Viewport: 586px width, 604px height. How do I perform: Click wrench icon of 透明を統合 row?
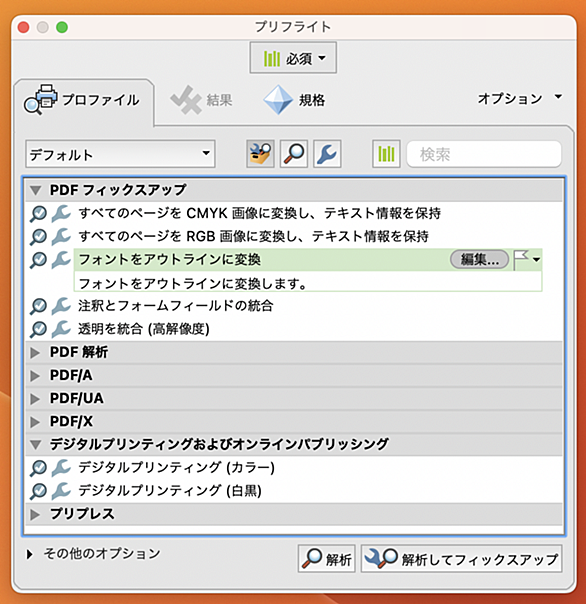point(61,329)
